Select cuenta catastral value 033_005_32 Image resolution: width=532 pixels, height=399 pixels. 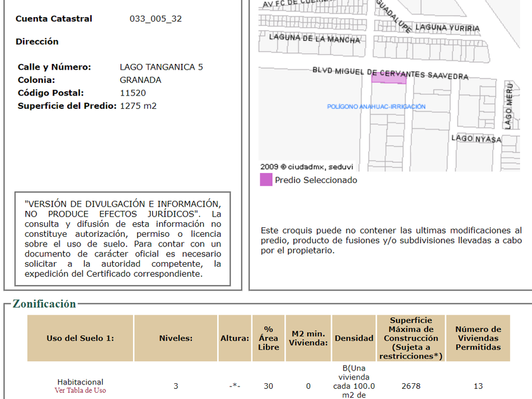[156, 18]
